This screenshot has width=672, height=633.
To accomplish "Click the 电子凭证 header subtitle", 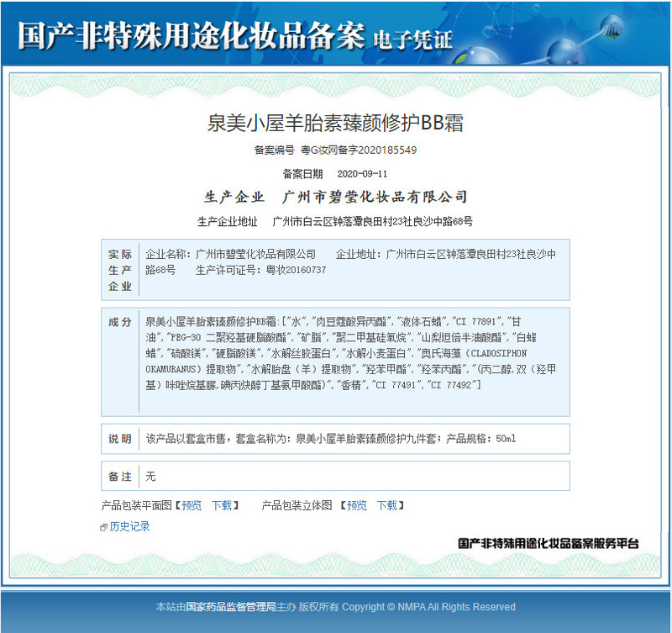I will [x=412, y=40].
